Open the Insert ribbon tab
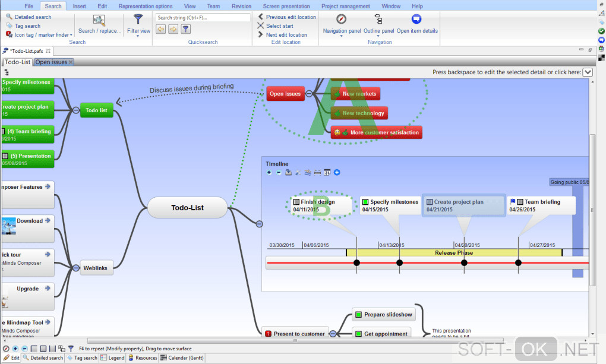Screen dimensions: 606x364 [x=79, y=6]
